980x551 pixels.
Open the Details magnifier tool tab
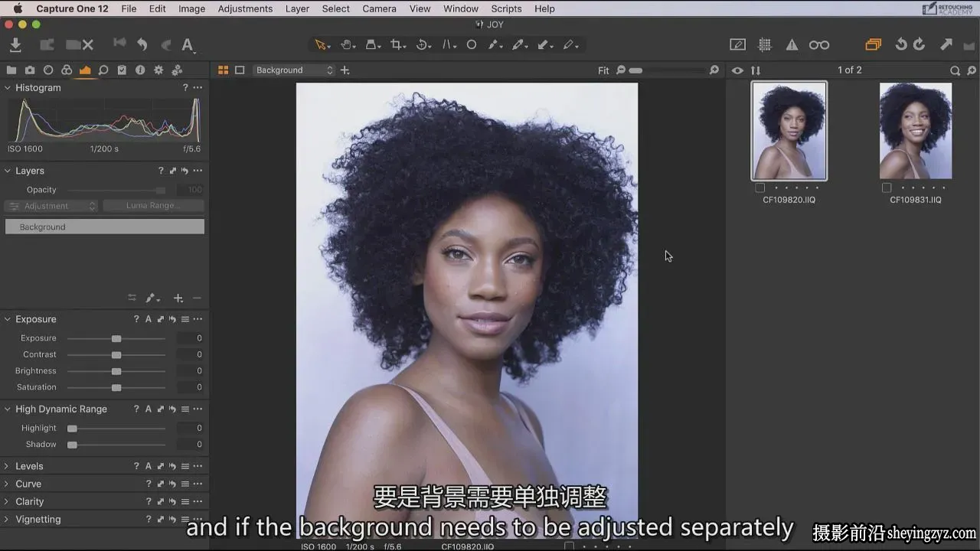pos(103,70)
